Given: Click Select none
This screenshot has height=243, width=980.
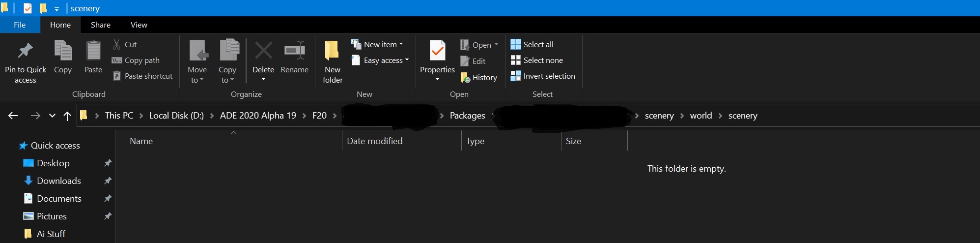Looking at the screenshot, I should (537, 60).
